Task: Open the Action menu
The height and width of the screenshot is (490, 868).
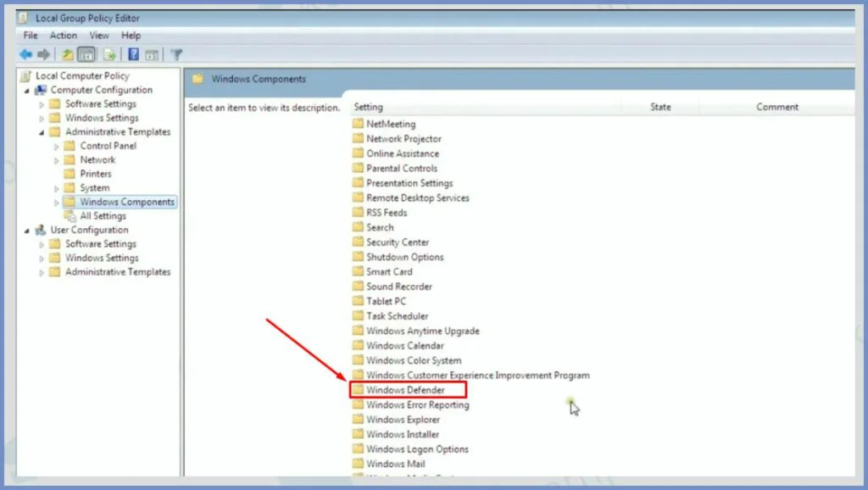Action: [x=63, y=36]
